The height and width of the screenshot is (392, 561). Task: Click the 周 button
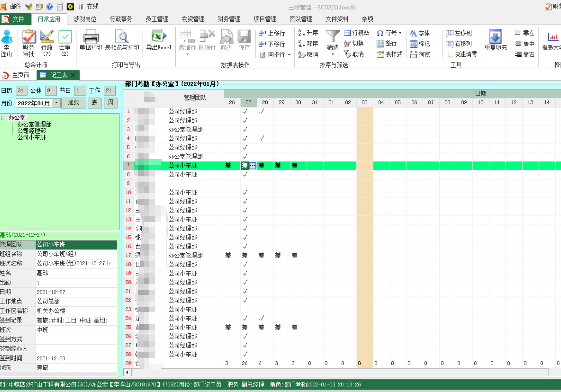[110, 103]
